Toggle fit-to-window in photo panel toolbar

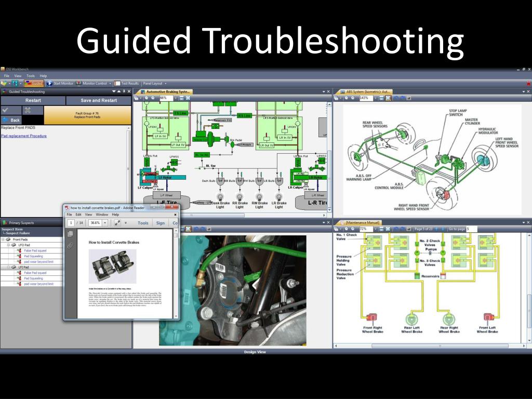[x=188, y=229]
